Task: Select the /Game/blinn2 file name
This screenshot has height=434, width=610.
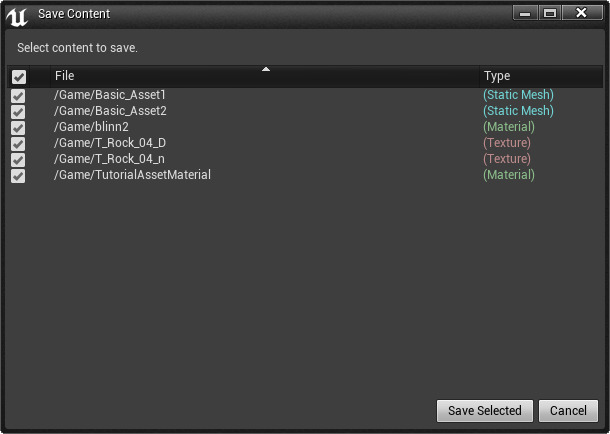Action: point(91,127)
